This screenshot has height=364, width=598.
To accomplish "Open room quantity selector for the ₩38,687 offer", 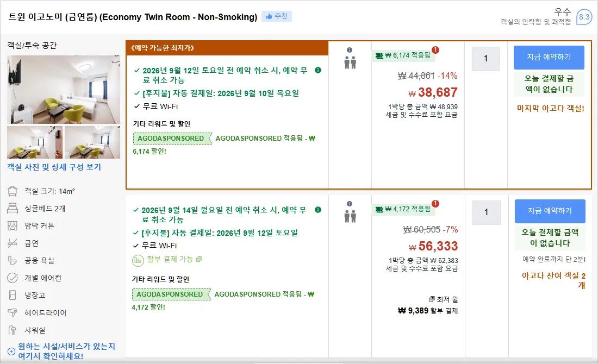I will point(485,59).
